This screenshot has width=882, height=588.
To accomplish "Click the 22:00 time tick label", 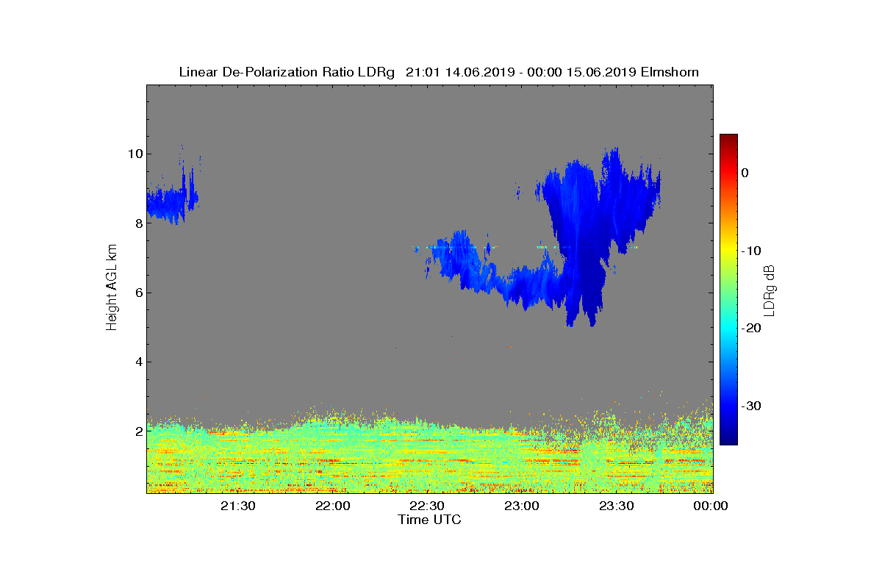I will [x=333, y=506].
